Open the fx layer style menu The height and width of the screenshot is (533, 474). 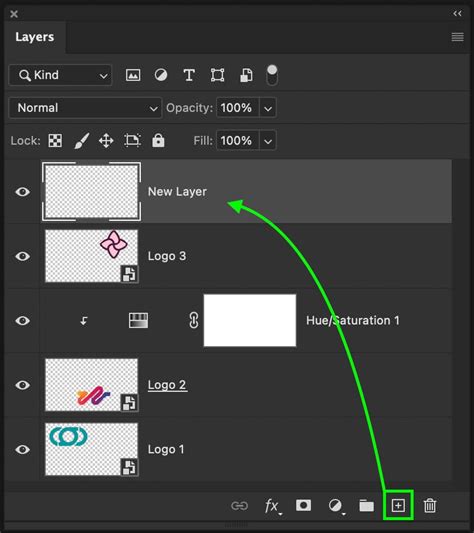pos(272,506)
